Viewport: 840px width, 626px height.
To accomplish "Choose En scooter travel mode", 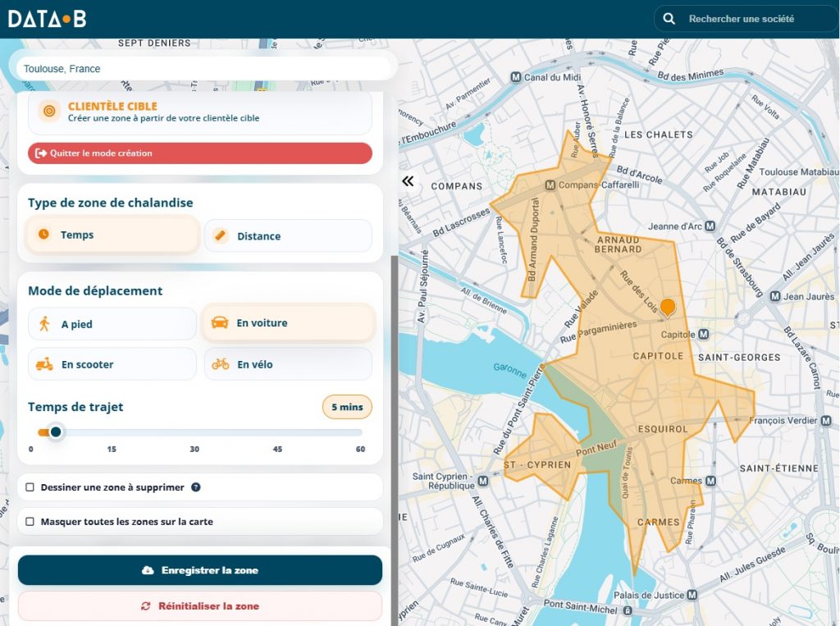I will point(112,364).
